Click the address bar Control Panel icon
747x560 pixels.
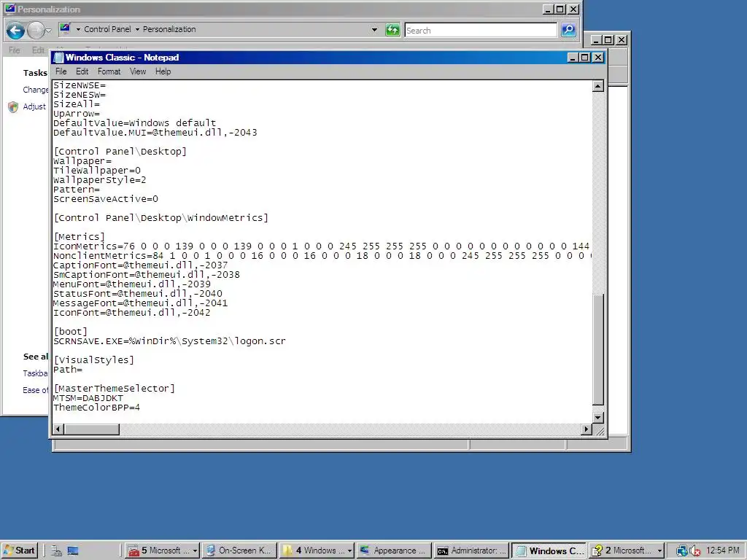(x=65, y=29)
